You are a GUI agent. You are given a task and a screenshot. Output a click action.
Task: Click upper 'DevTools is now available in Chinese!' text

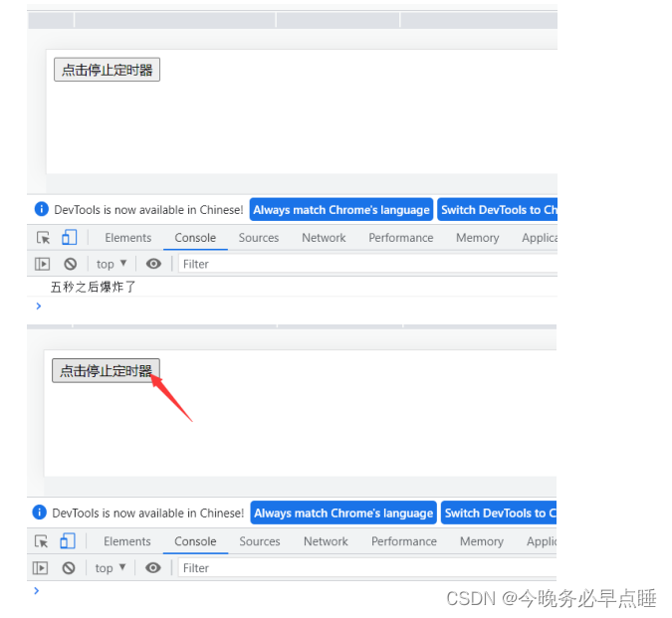pos(148,210)
